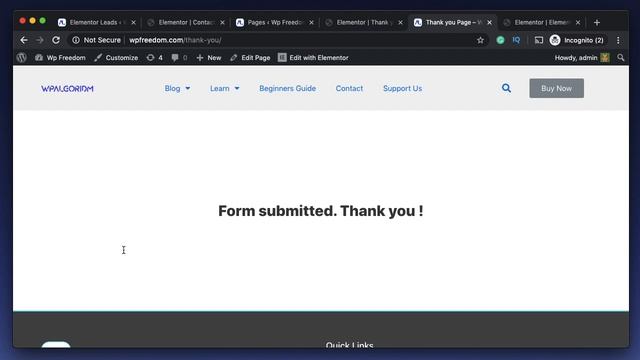Screen dimensions: 640x360
Task: Click Edit with Elementor
Action: point(313,58)
